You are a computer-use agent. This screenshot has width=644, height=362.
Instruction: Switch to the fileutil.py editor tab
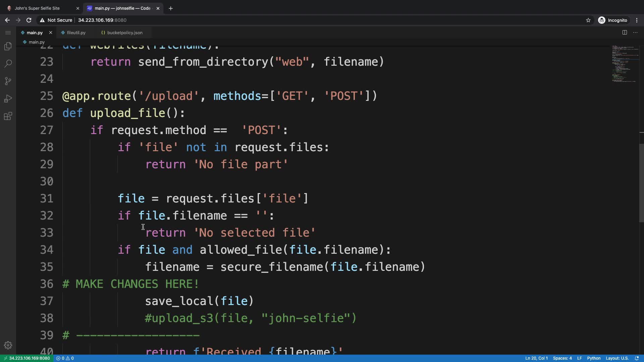tap(76, 33)
